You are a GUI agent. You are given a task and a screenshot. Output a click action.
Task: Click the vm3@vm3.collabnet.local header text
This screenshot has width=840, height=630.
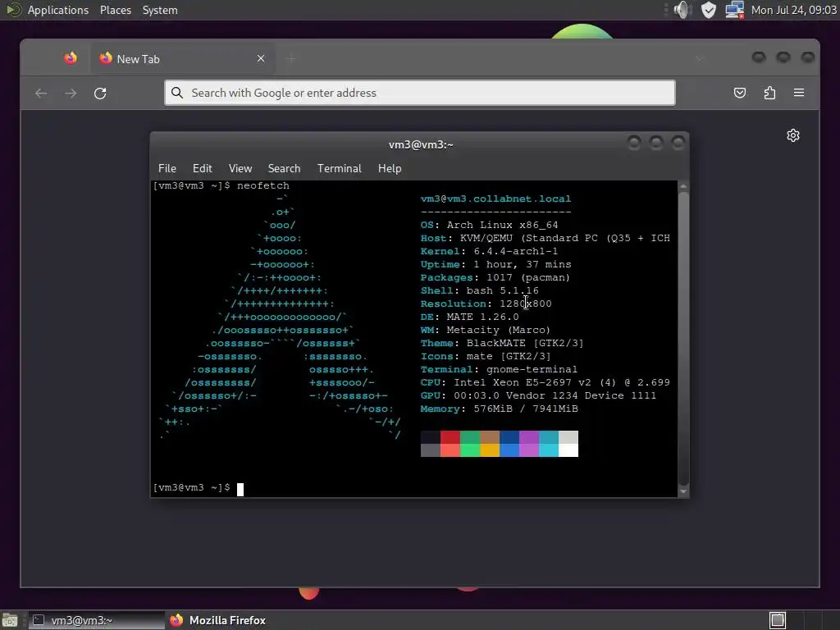click(495, 199)
